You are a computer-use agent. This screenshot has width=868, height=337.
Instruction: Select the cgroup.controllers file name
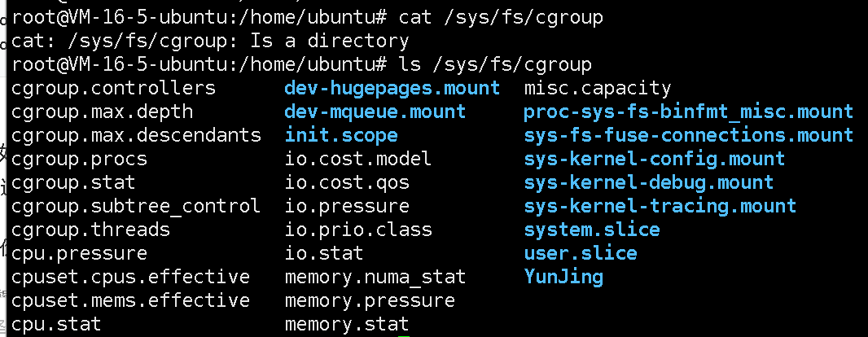(x=113, y=89)
